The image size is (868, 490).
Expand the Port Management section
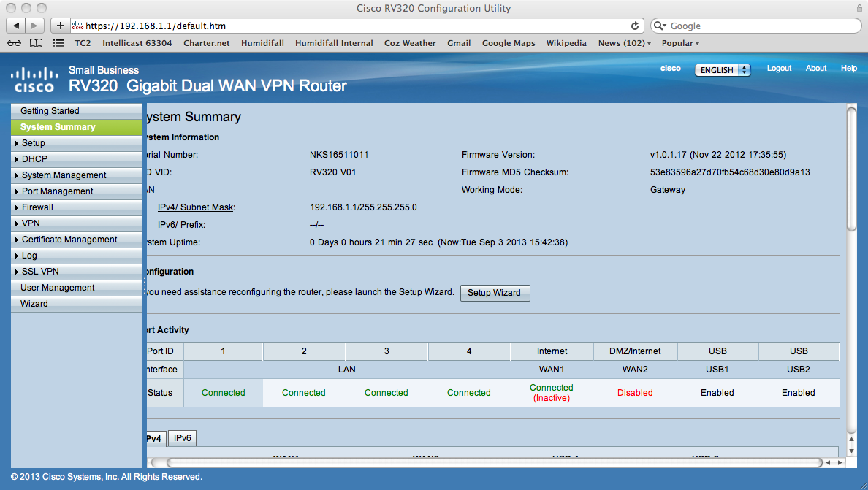(77, 191)
